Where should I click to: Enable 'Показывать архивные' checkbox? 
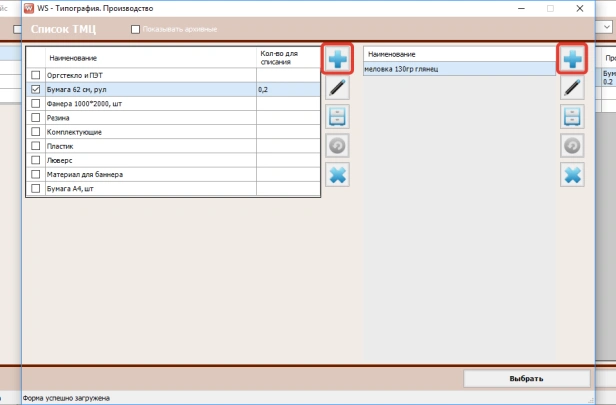click(x=136, y=29)
